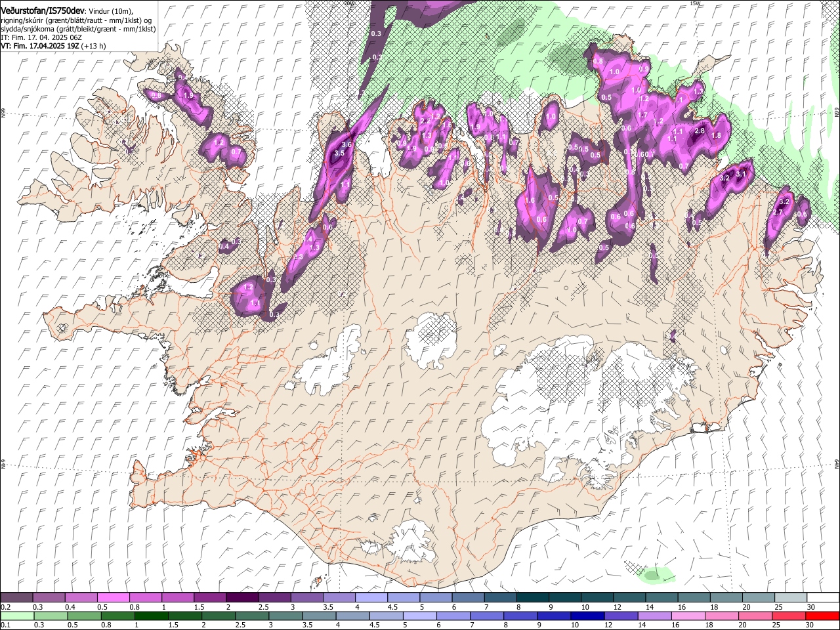Click the pale green bottom-row swatch between 0.1 and 0.3
Image resolution: width=840 pixels, height=630 pixels.
pyautogui.click(x=17, y=616)
